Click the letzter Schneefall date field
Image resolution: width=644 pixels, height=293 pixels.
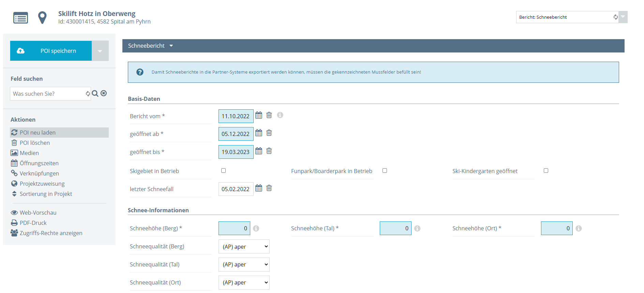point(236,189)
